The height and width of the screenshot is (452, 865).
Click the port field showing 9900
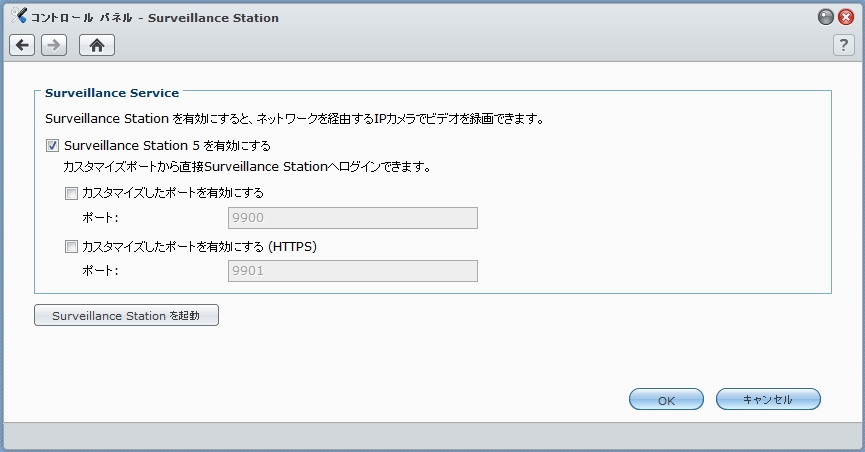[352, 218]
